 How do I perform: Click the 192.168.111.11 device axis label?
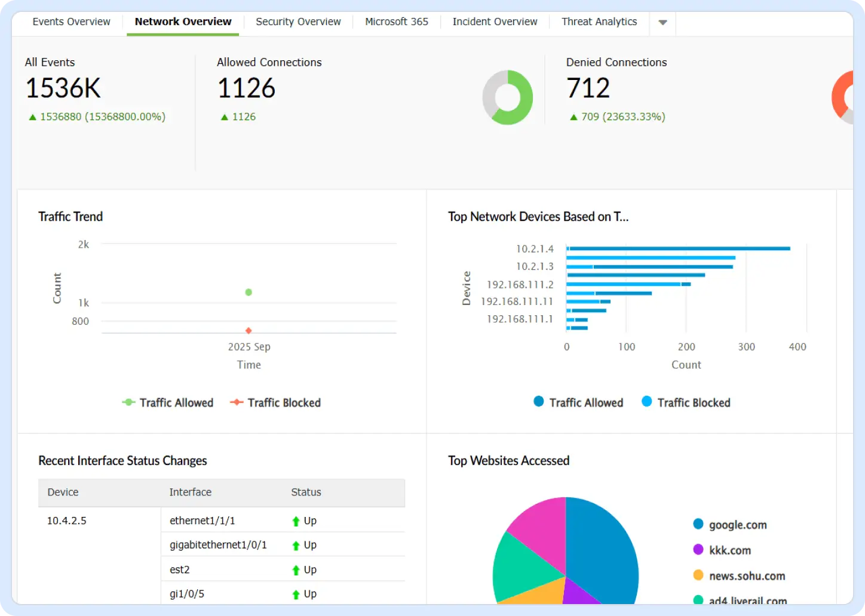pyautogui.click(x=517, y=301)
